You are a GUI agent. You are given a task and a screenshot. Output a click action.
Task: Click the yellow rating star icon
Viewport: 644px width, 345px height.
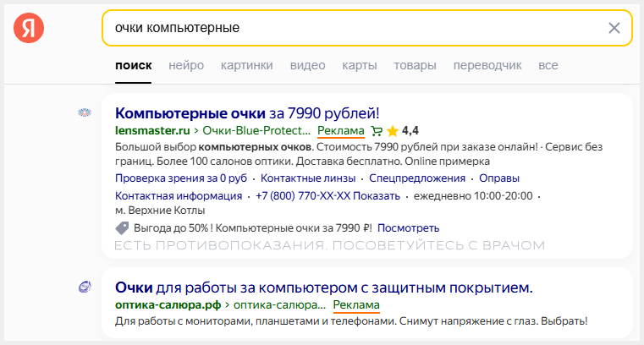[393, 131]
